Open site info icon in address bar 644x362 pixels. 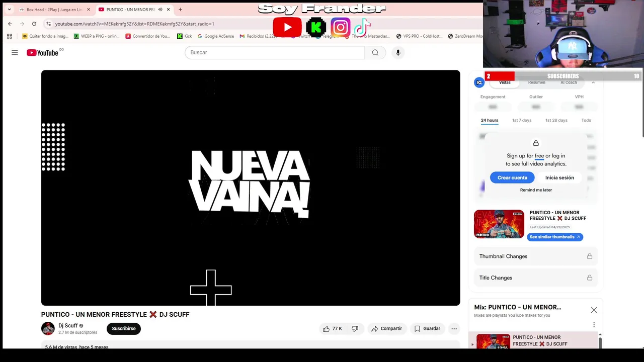coord(48,24)
